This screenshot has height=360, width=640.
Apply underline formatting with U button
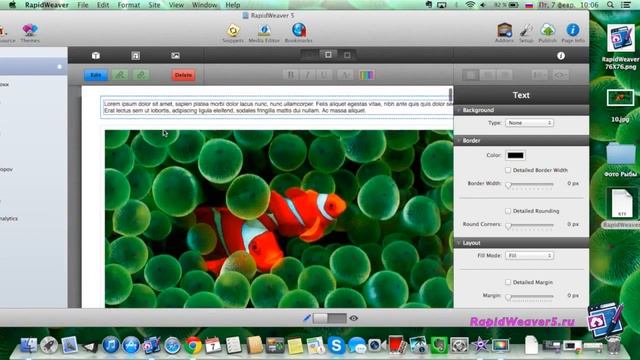[324, 75]
